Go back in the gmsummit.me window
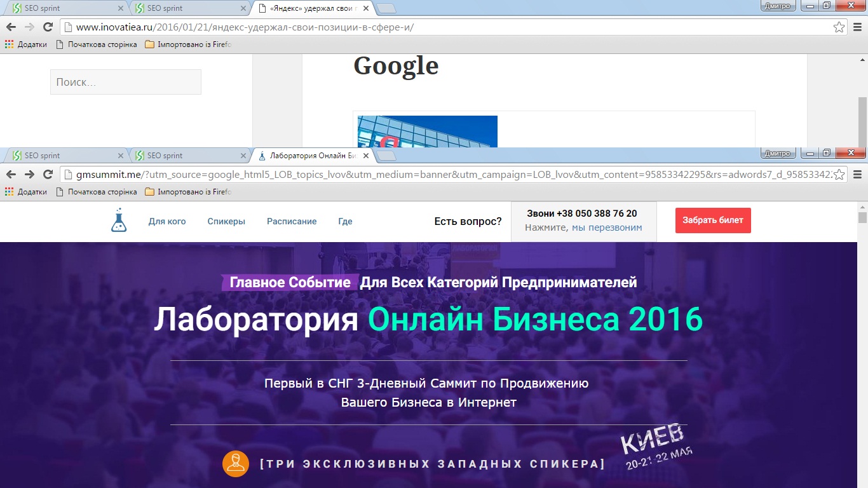The width and height of the screenshot is (868, 488). coord(11,174)
